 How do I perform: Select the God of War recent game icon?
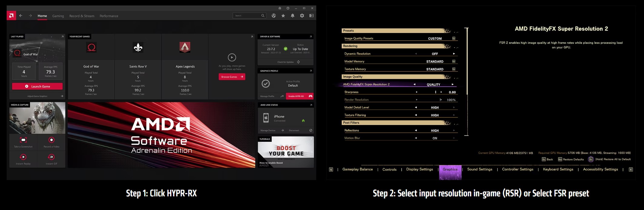[x=91, y=47]
